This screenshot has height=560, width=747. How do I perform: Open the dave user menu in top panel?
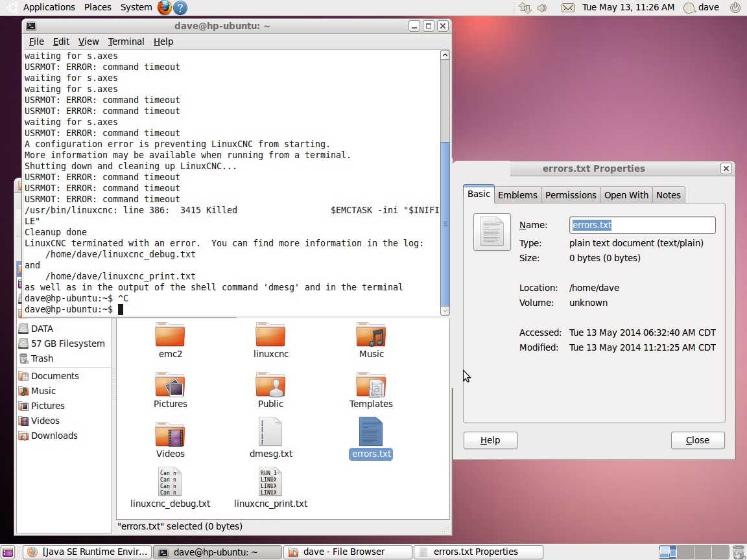coord(701,8)
